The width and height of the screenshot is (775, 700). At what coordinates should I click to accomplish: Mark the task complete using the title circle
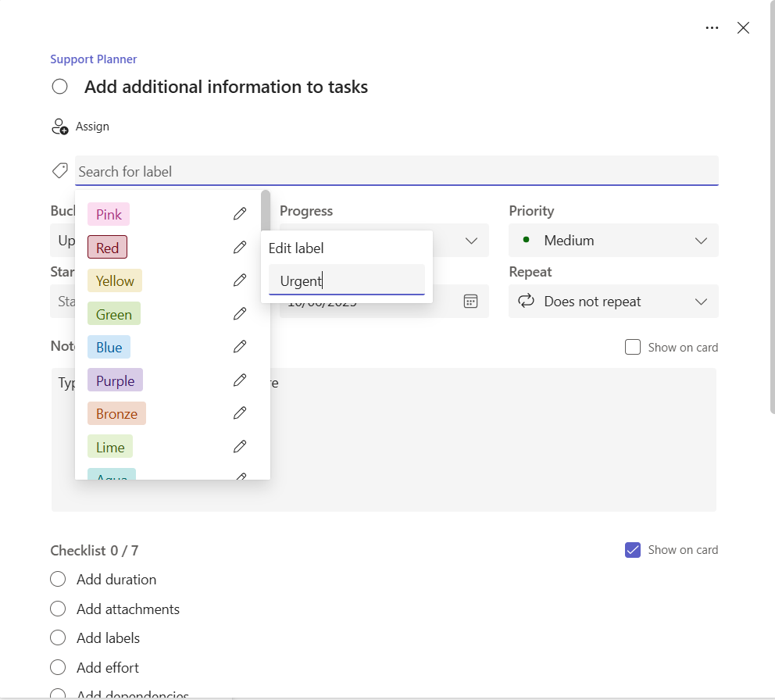click(x=59, y=87)
